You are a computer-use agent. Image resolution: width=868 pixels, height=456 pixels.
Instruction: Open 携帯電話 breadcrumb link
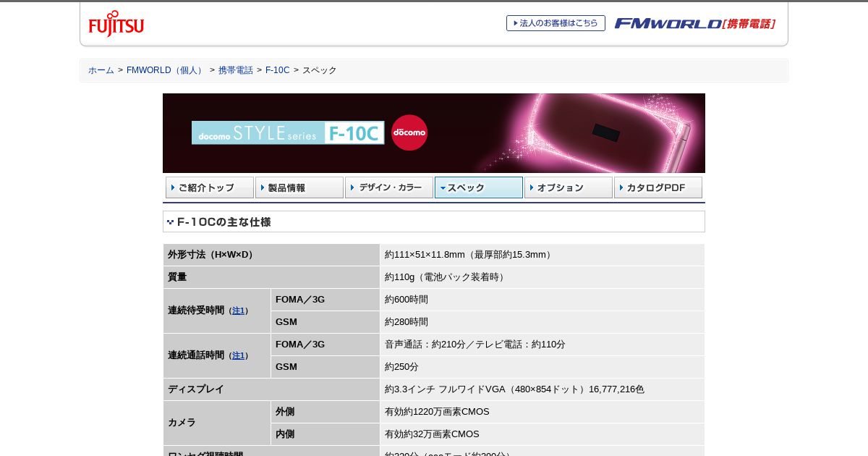coord(236,70)
